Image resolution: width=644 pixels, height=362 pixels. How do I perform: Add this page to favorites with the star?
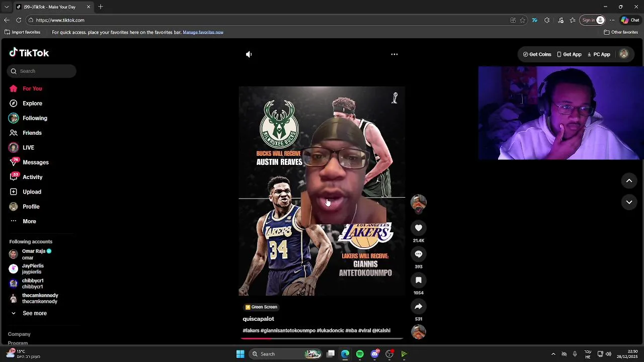(x=523, y=20)
